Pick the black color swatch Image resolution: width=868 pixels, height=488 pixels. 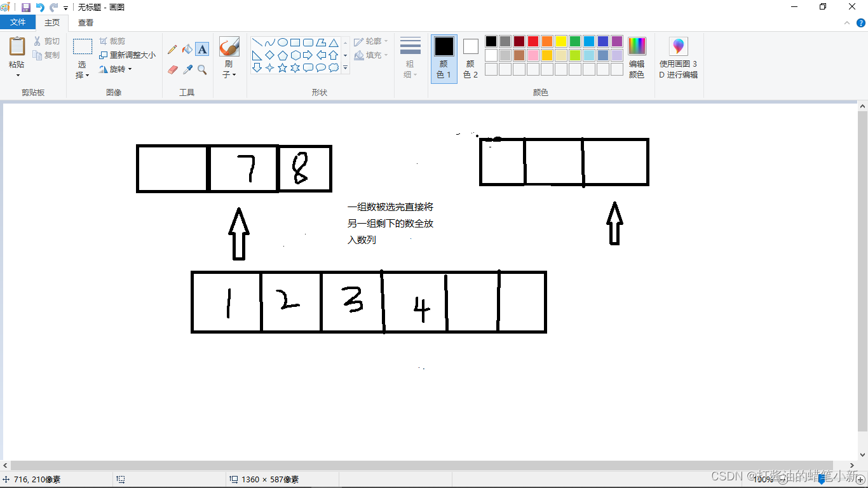coord(491,41)
